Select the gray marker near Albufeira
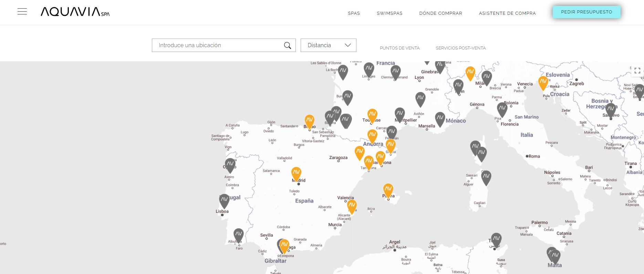The image size is (644, 274). pyautogui.click(x=239, y=235)
